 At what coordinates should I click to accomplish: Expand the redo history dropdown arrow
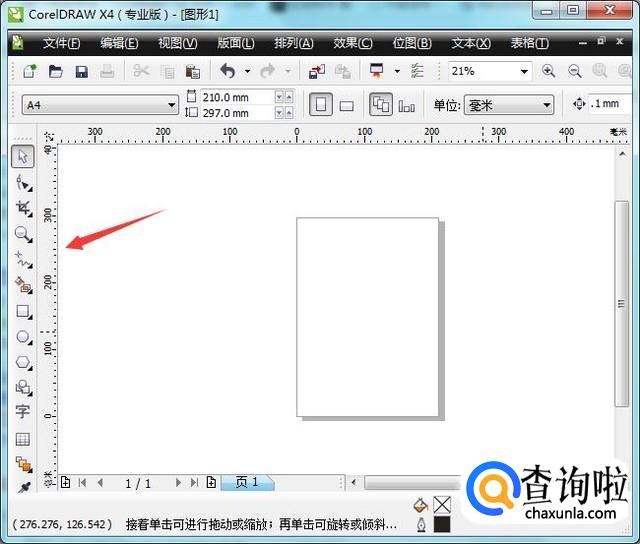pos(288,71)
